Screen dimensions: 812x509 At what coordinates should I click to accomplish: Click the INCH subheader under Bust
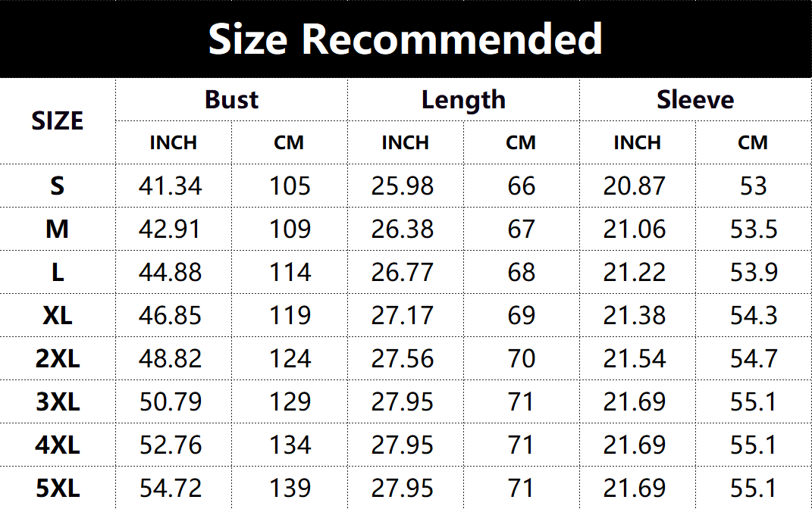(x=173, y=142)
